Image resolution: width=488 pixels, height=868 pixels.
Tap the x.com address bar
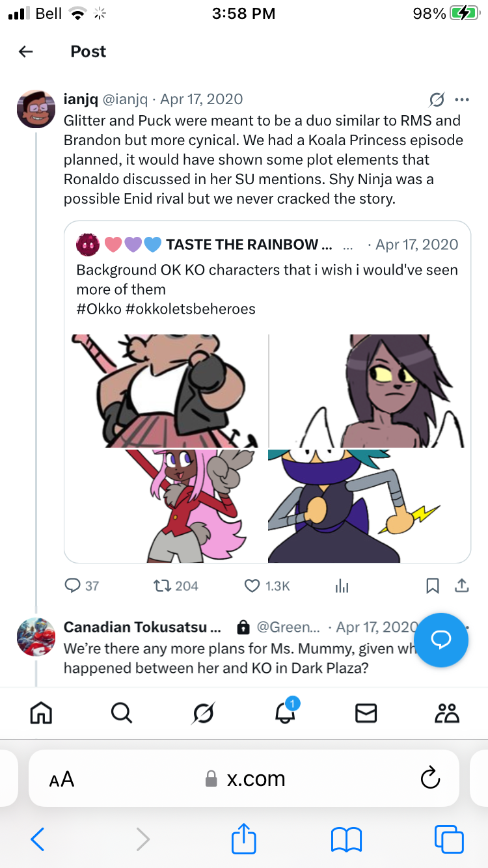[244, 779]
